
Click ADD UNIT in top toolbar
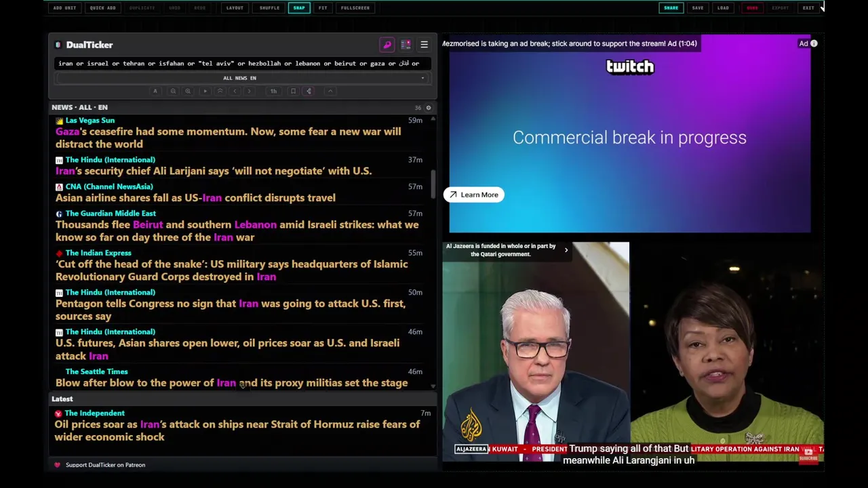[x=64, y=8]
